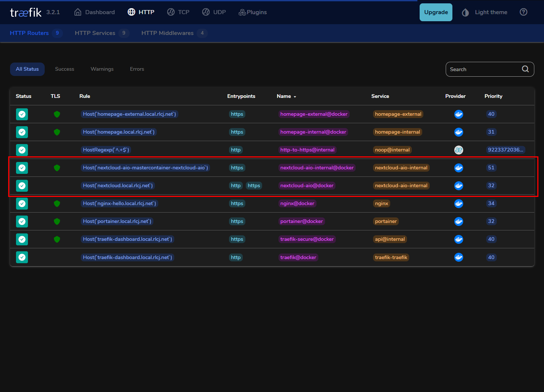Image resolution: width=544 pixels, height=392 pixels.
Task: Open the UDP section icon
Action: 206,12
